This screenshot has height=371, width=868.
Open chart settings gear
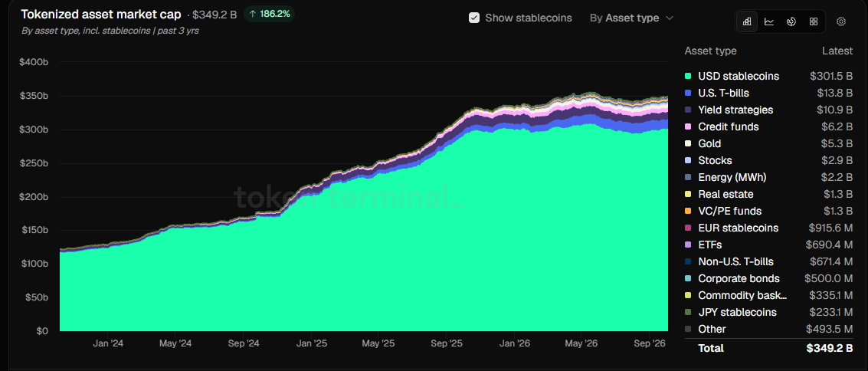click(841, 21)
